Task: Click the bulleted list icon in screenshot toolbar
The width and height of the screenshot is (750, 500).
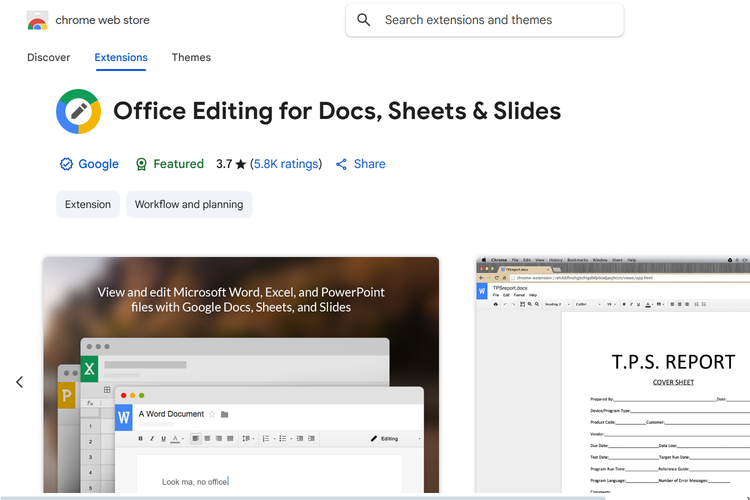Action: point(283,439)
